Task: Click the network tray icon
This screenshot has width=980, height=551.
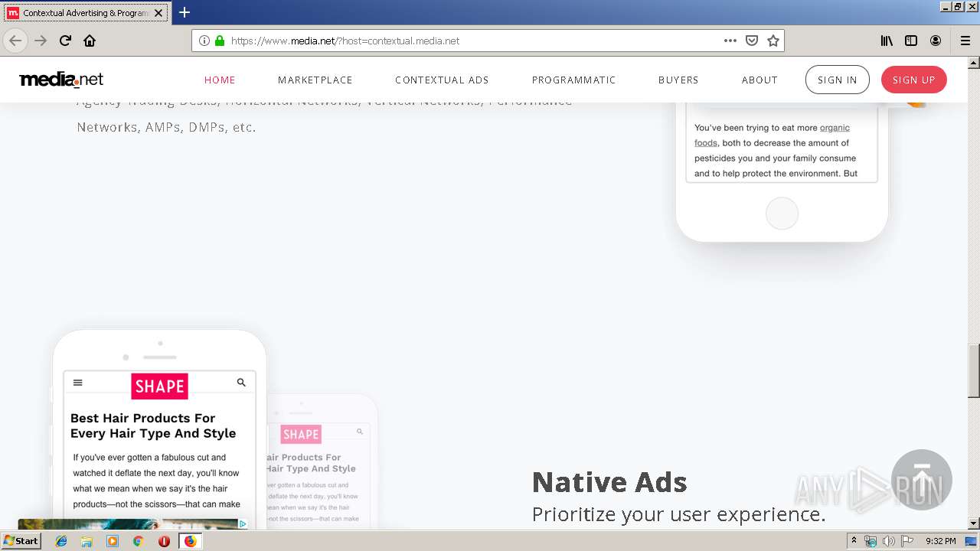Action: point(871,541)
